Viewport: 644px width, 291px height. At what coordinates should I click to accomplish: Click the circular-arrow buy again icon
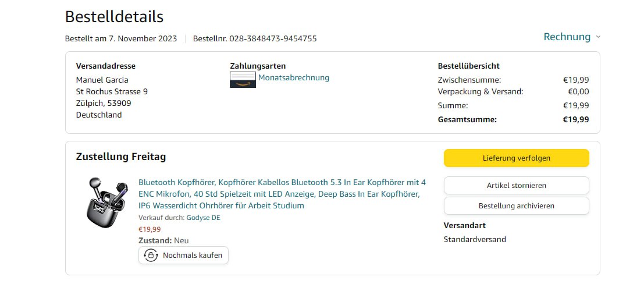151,255
